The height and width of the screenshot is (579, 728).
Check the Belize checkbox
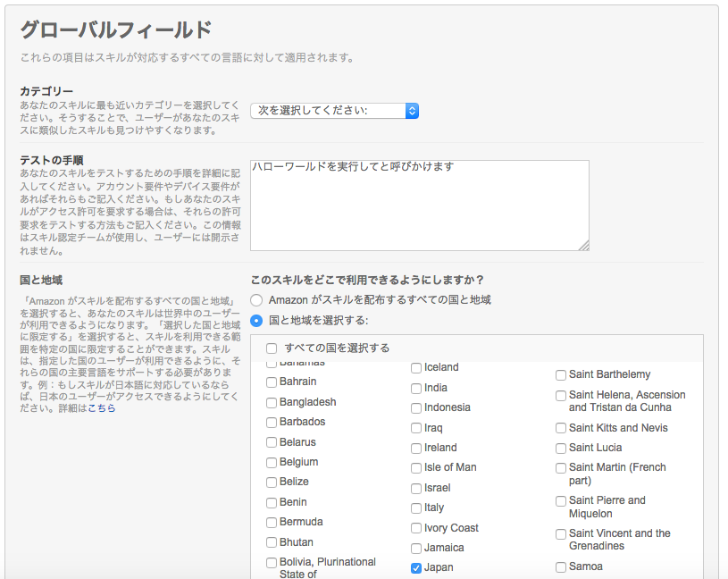coord(272,482)
